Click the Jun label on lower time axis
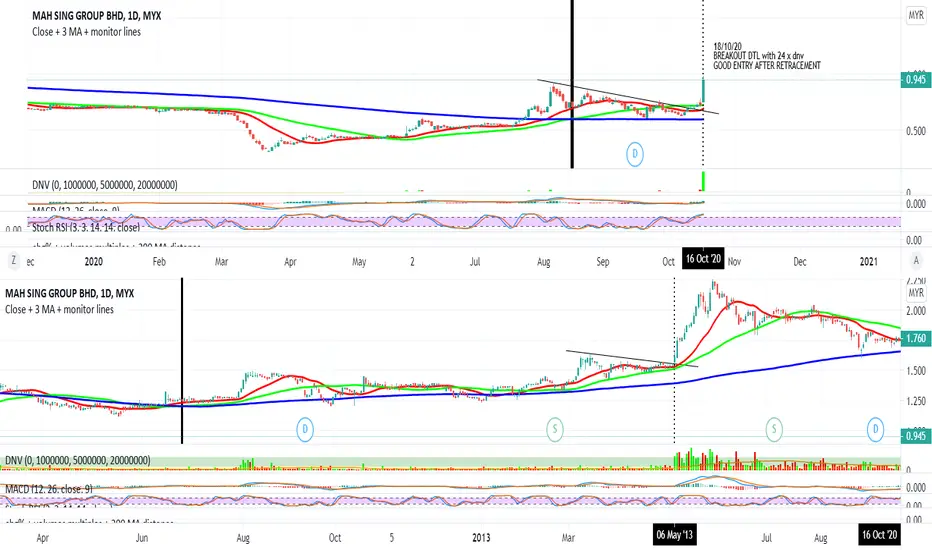This screenshot has width=932, height=550. tap(141, 538)
